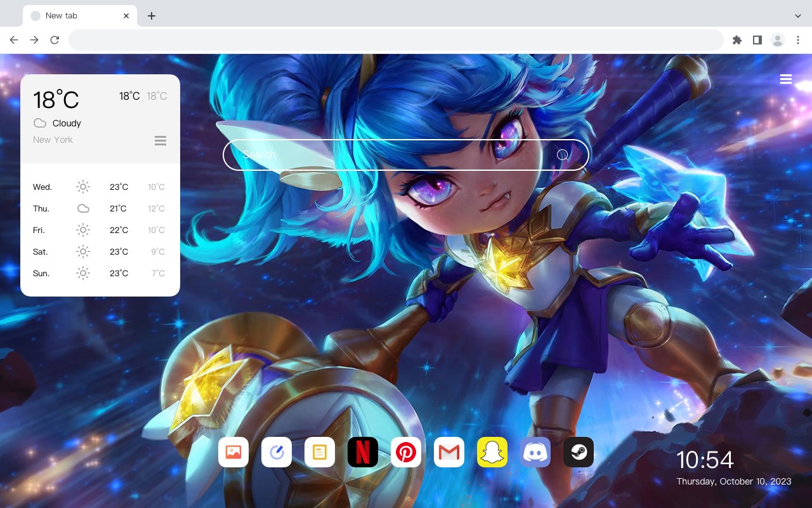This screenshot has width=812, height=508.
Task: Click Friday's 22°C high temperature
Action: click(119, 231)
